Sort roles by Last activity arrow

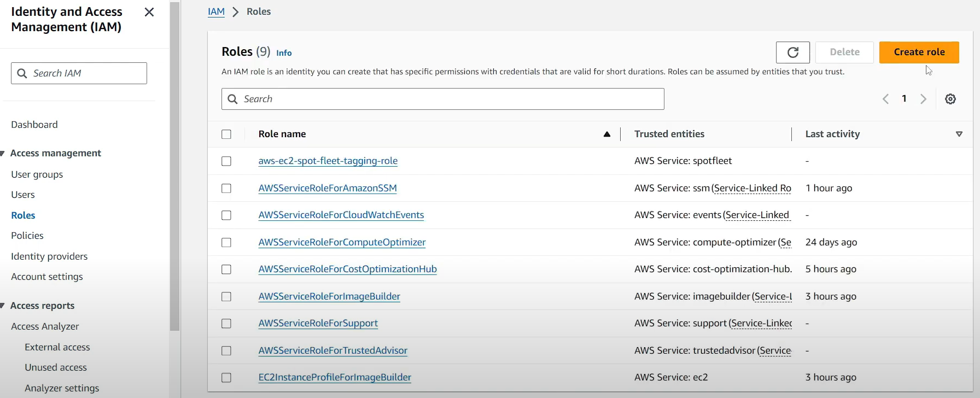point(959,134)
